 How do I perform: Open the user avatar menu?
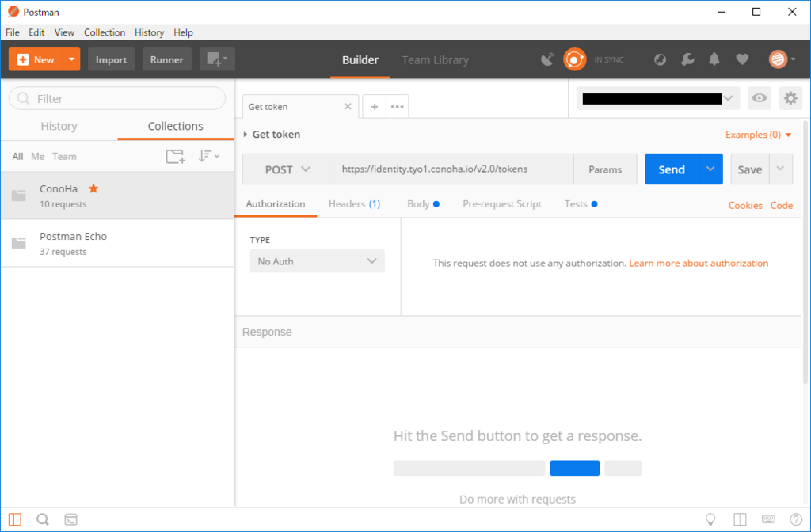coord(782,59)
